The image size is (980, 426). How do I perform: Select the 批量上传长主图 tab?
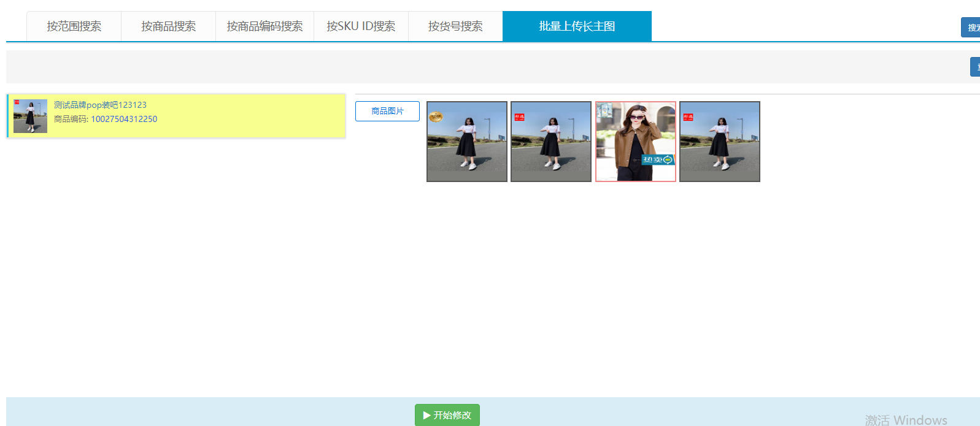click(577, 26)
